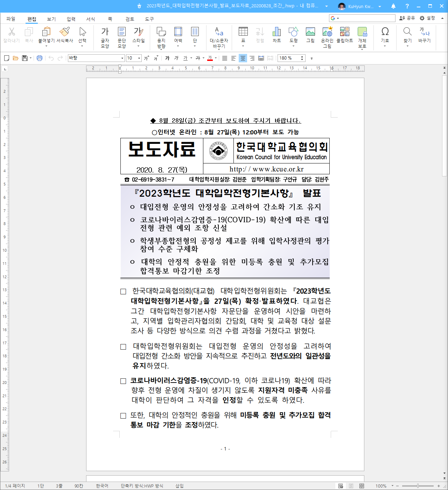Open 문단 모양 paragraph shape dialog
448x490 pixels.
[x=122, y=37]
